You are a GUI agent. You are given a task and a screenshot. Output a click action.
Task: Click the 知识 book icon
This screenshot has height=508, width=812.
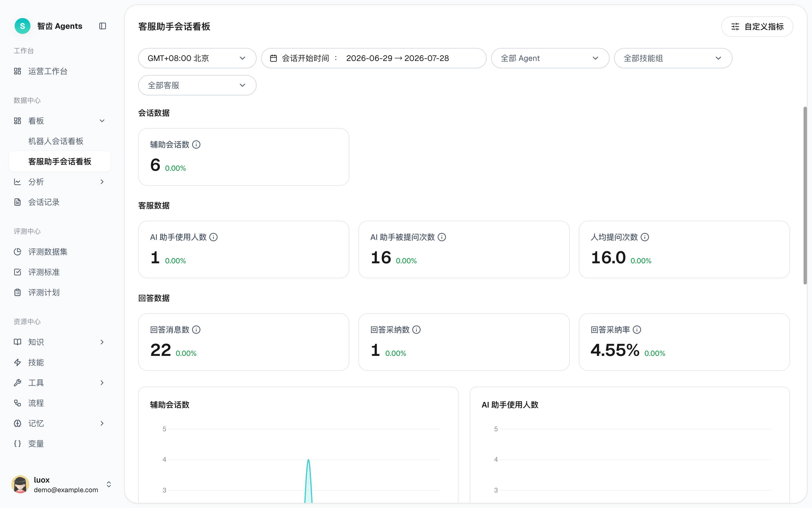point(17,342)
